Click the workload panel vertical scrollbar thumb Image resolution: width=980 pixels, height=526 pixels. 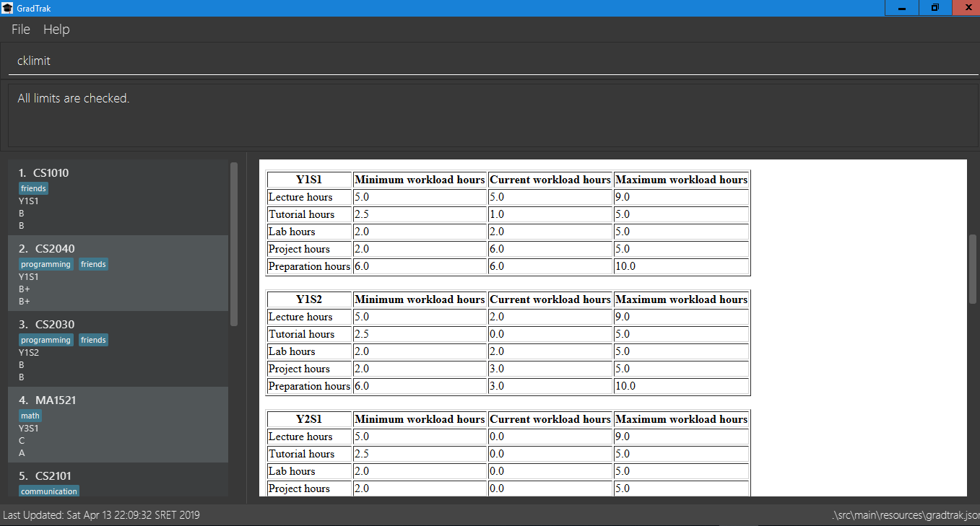[x=972, y=268]
